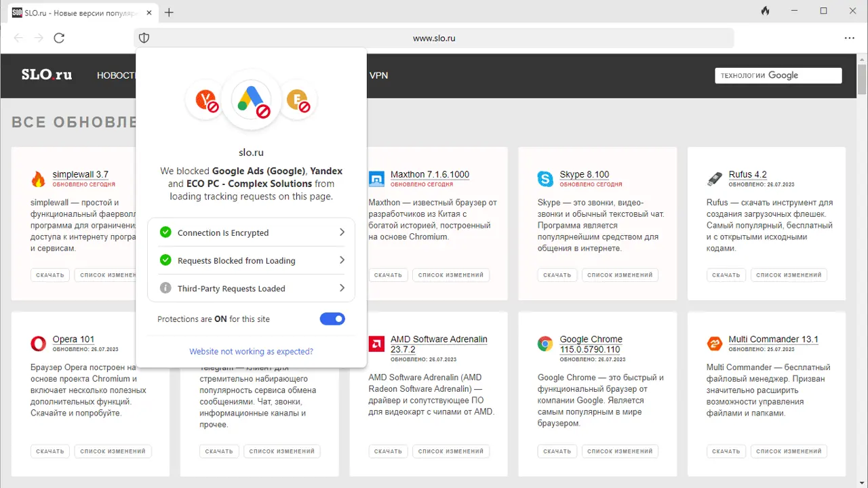Click the vertical page scrollbar thumb
868x488 pixels.
click(862, 80)
